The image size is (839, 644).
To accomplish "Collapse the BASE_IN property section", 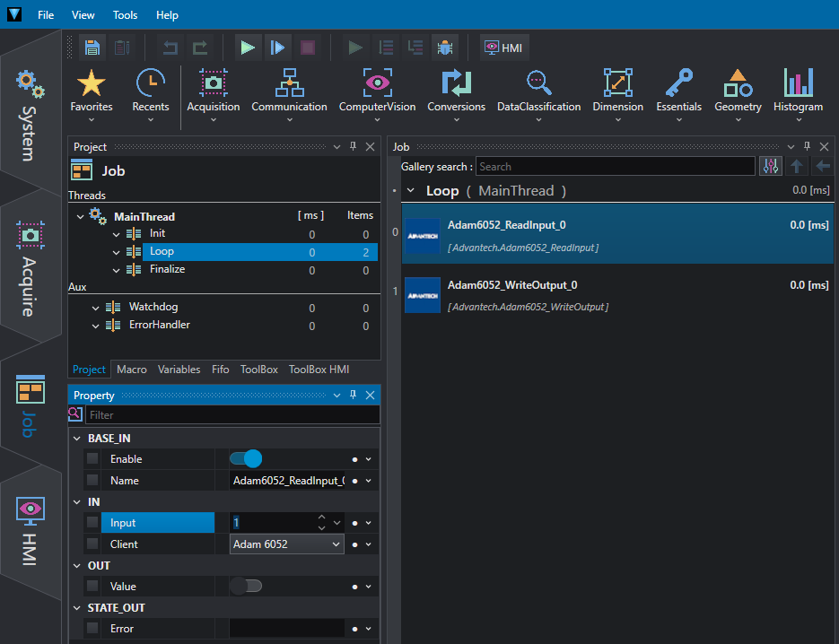I will [x=75, y=439].
